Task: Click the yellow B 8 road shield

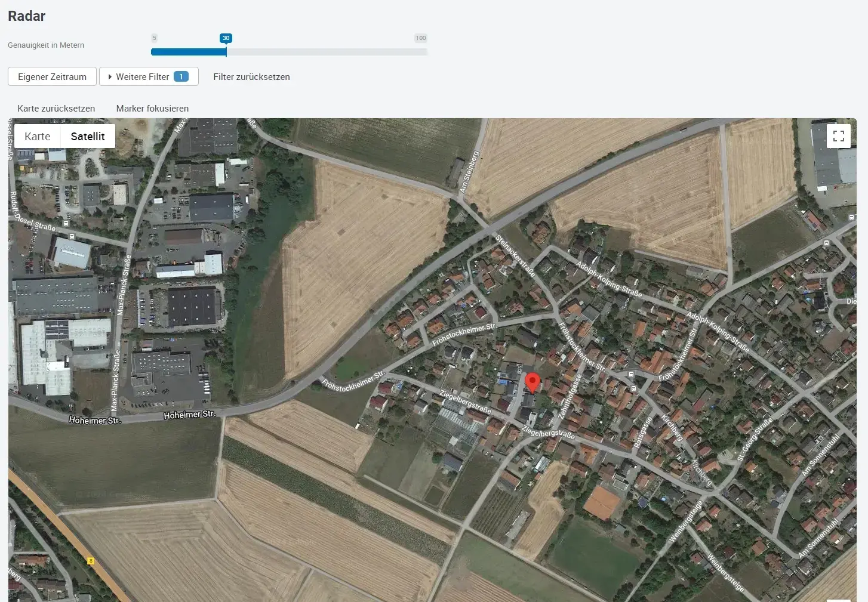Action: tap(91, 561)
